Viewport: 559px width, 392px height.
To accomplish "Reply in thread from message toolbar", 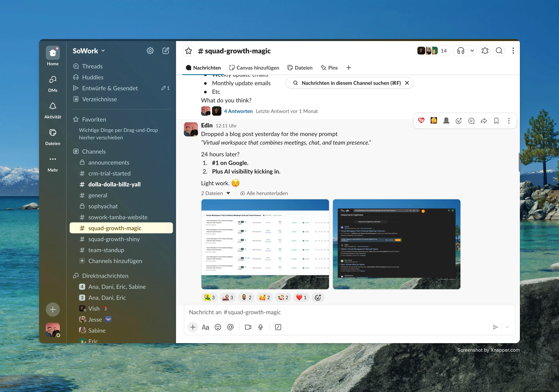I will (x=471, y=121).
